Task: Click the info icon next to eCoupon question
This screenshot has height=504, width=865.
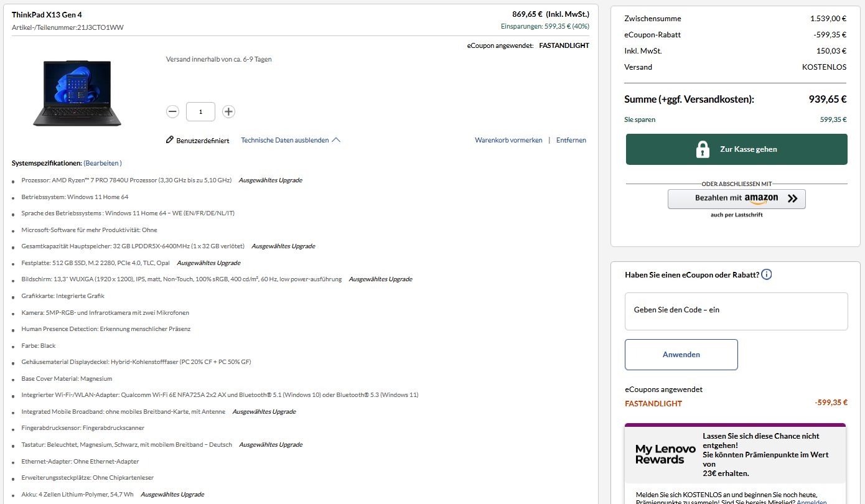Action: click(x=767, y=274)
